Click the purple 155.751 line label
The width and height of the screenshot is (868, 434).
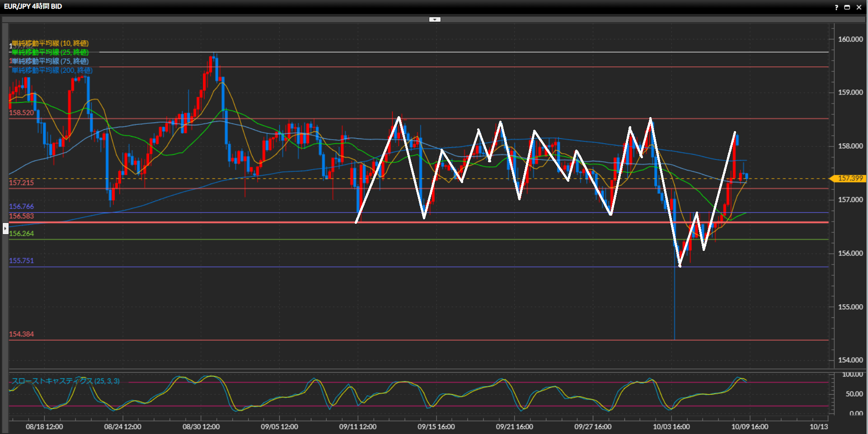tap(21, 261)
